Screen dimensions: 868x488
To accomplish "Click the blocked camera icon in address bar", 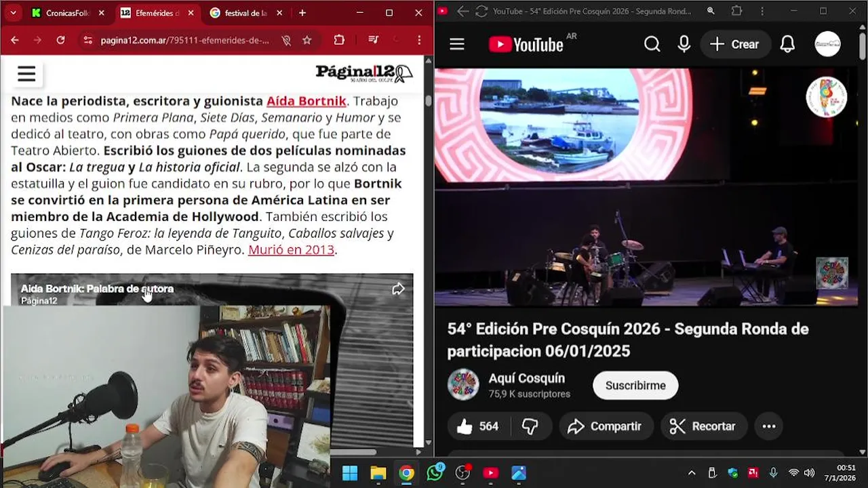I will [286, 40].
